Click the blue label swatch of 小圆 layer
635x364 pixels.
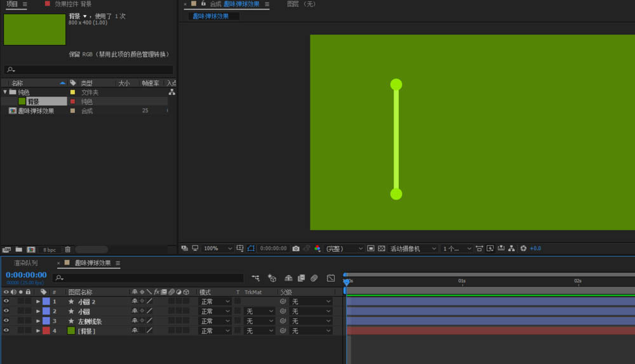pyautogui.click(x=46, y=311)
